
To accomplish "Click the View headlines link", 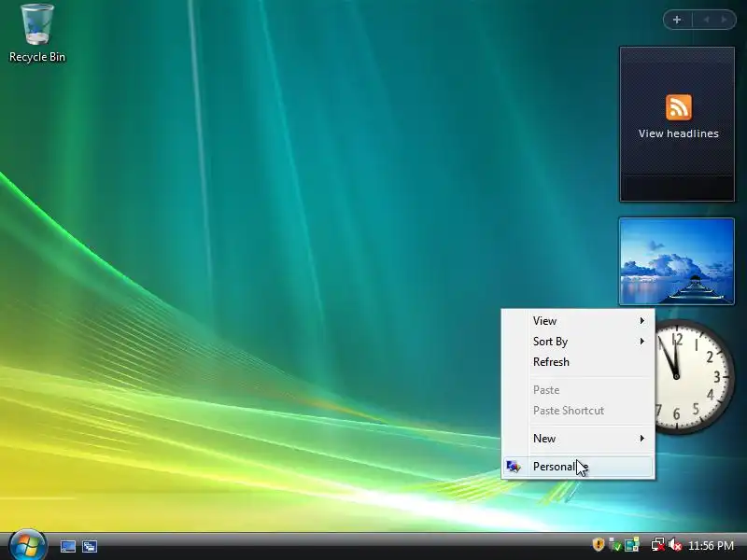I will (x=679, y=133).
